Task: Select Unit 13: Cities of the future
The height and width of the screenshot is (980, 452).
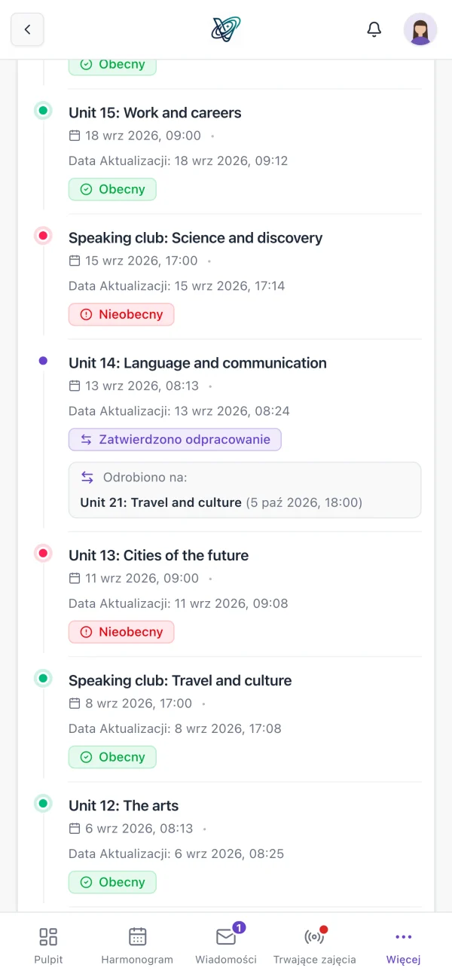Action: [x=158, y=555]
